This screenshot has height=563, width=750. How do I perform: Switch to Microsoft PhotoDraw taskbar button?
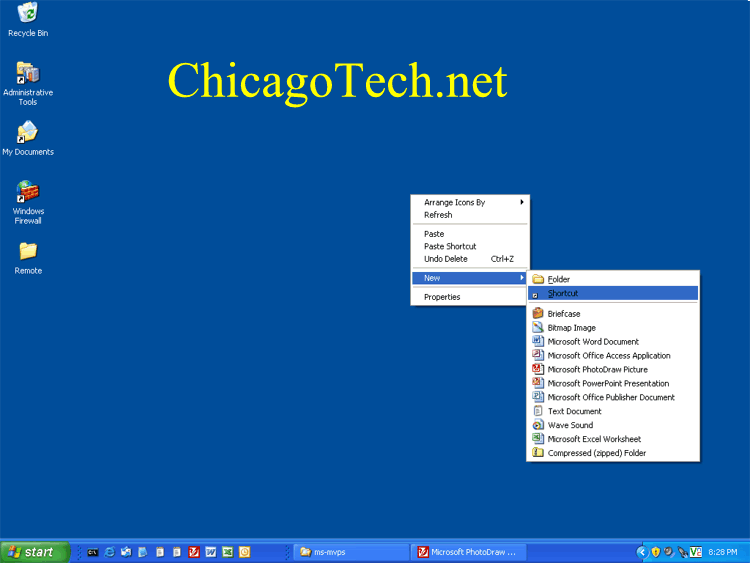(469, 552)
